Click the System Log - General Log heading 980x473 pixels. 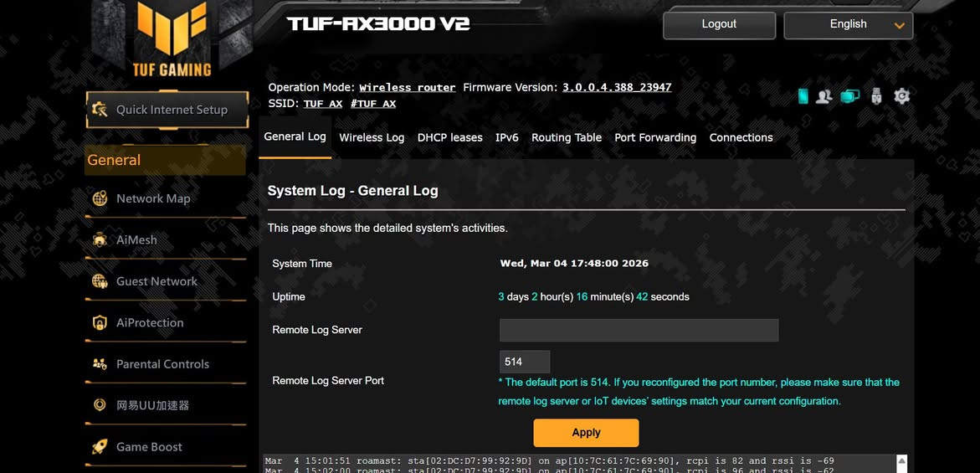352,191
